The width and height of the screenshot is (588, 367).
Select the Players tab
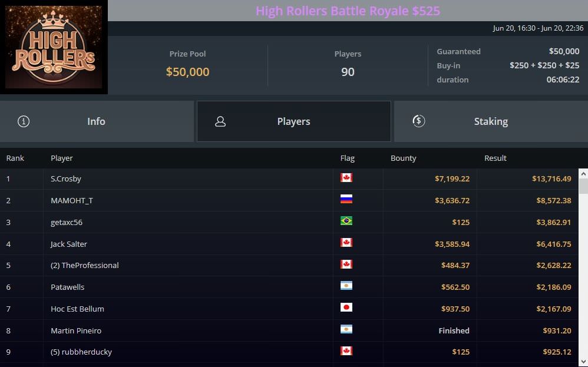(x=293, y=121)
